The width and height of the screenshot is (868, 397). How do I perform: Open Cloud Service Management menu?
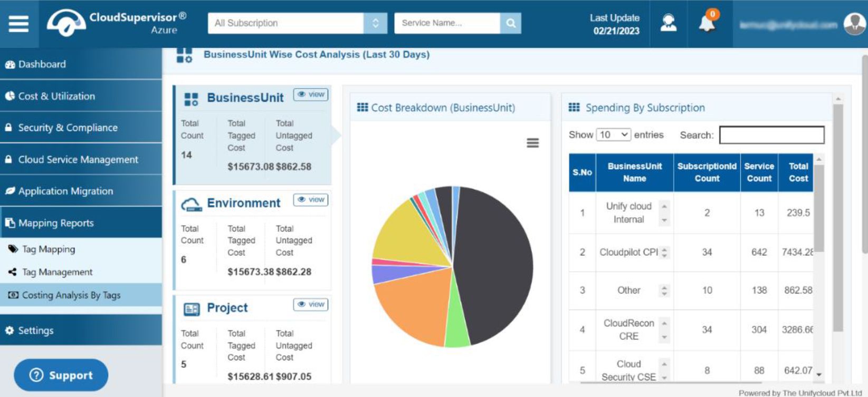(x=81, y=159)
